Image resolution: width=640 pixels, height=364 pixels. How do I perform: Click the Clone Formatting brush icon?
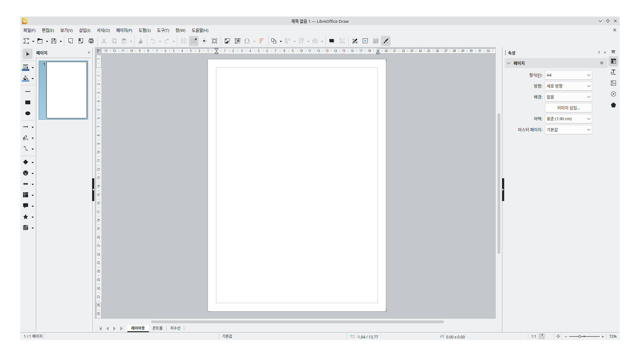(x=140, y=41)
